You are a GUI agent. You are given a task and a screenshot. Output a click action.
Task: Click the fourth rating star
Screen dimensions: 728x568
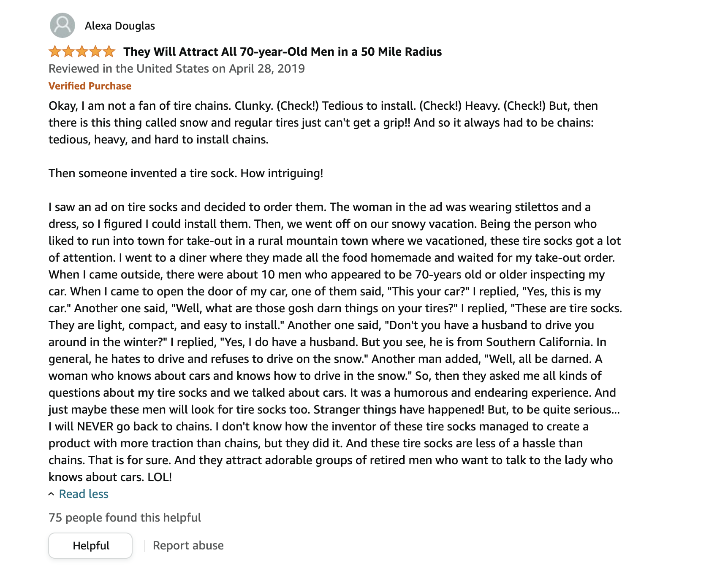[x=95, y=52]
